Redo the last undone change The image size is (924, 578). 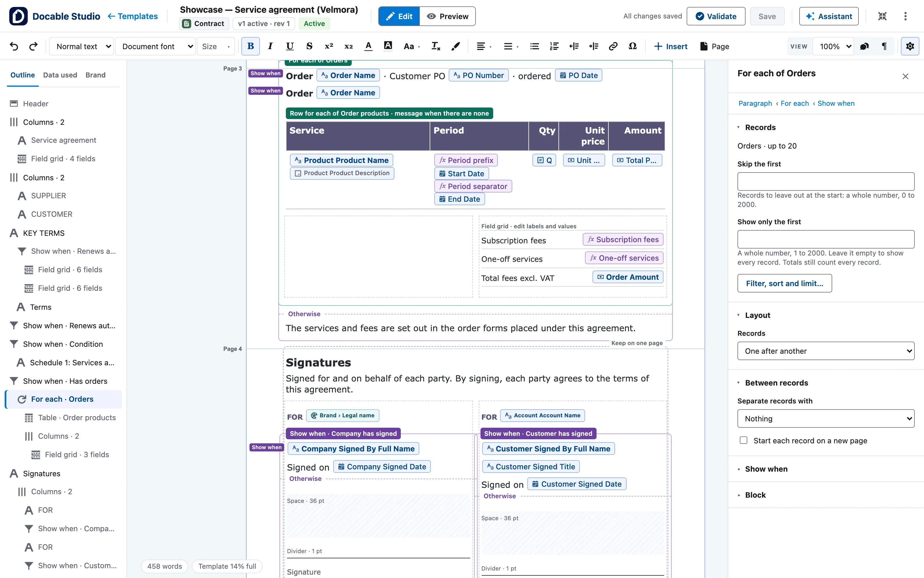[33, 46]
